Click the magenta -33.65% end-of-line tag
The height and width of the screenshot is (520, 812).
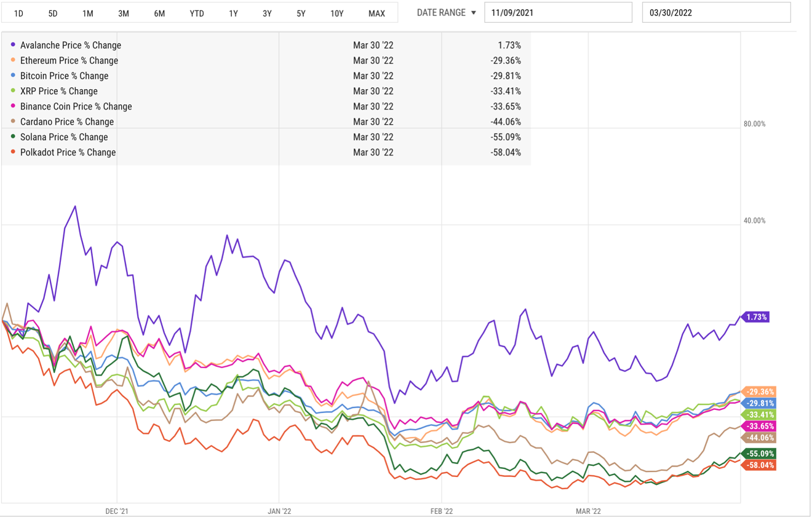pos(758,427)
